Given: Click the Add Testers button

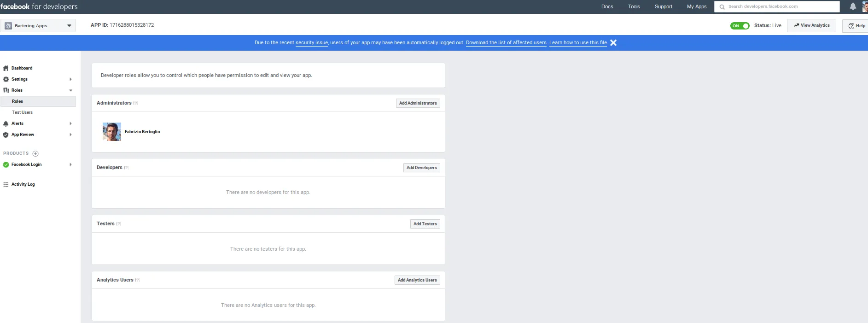Looking at the screenshot, I should (x=425, y=224).
